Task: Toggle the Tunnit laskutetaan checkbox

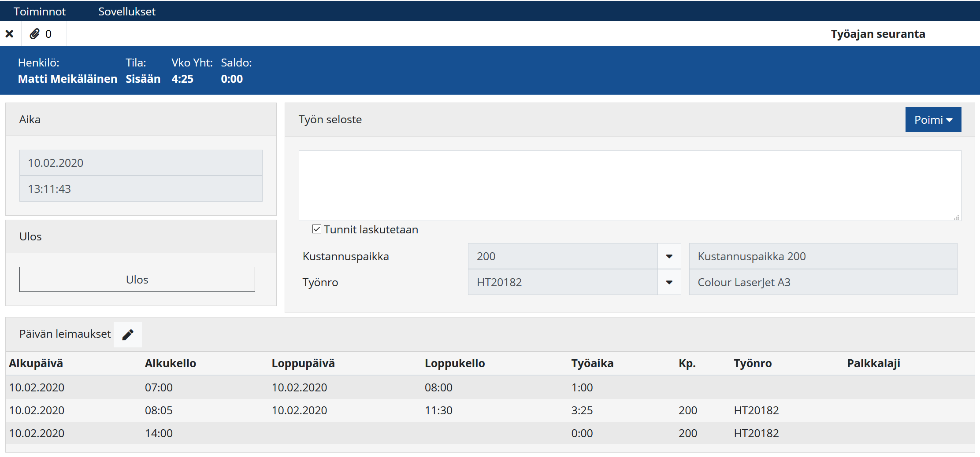Action: point(316,229)
